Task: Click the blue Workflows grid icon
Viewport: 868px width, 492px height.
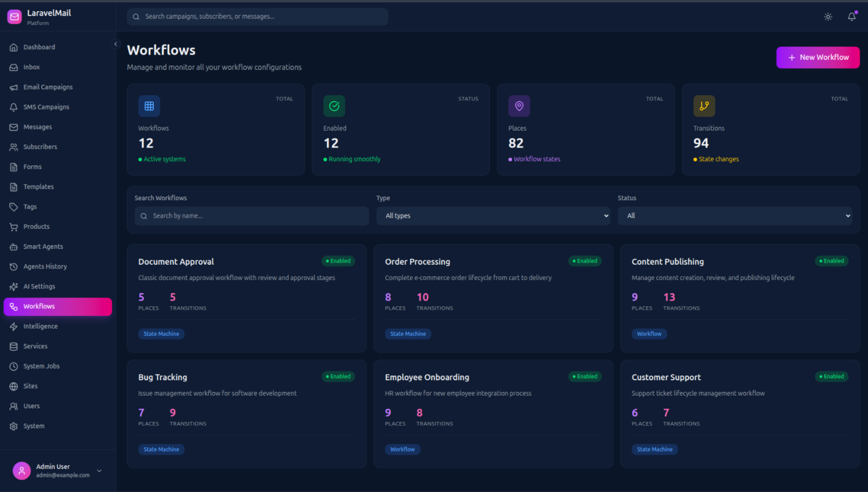Action: (x=149, y=106)
